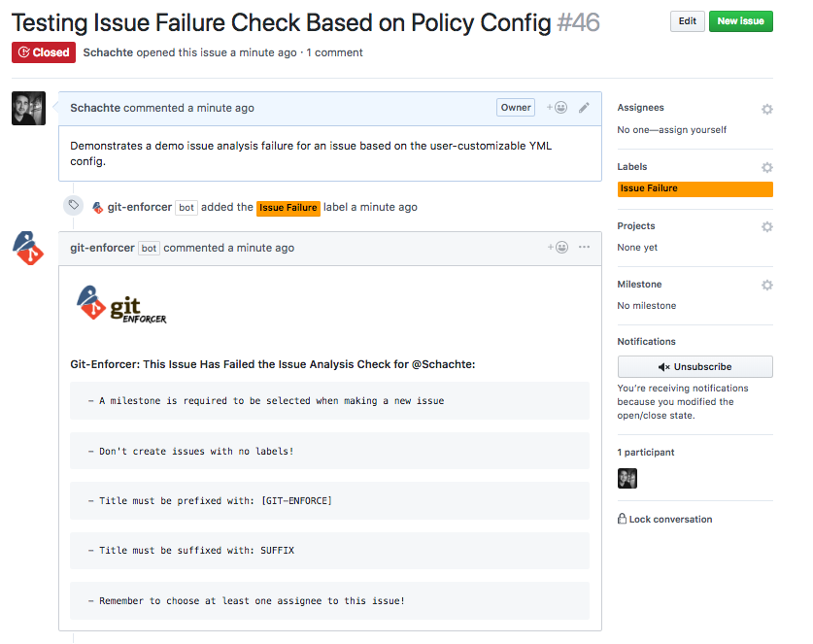Click Schachte's avatar beside the first comment
The height and width of the screenshot is (644, 813).
(x=28, y=108)
